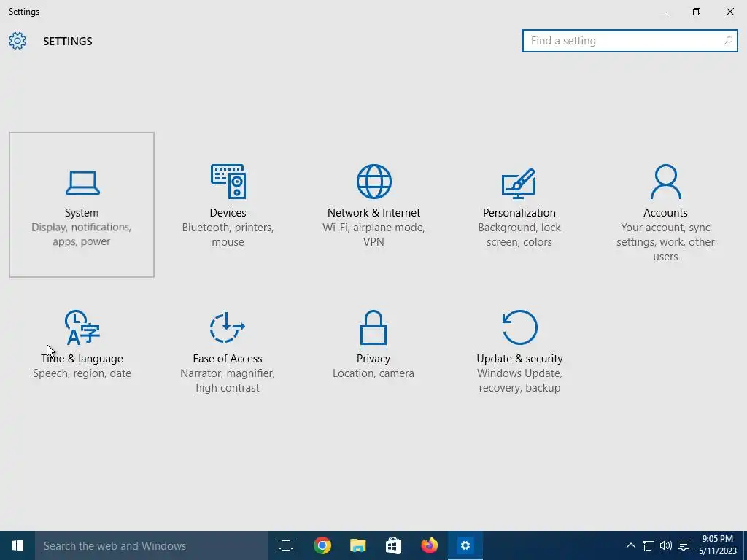Click 'Background, lock screen, colors' description
Viewport: 747px width, 560px height.
click(x=519, y=235)
